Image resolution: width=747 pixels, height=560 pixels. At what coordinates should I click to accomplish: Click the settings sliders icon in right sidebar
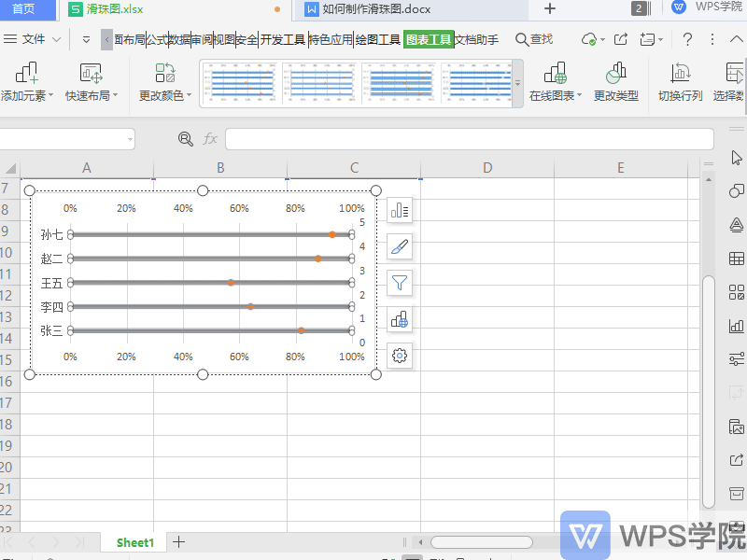point(737,358)
